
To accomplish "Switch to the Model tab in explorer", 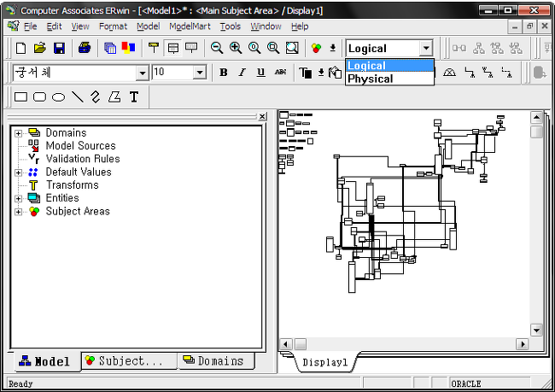I will (x=48, y=361).
